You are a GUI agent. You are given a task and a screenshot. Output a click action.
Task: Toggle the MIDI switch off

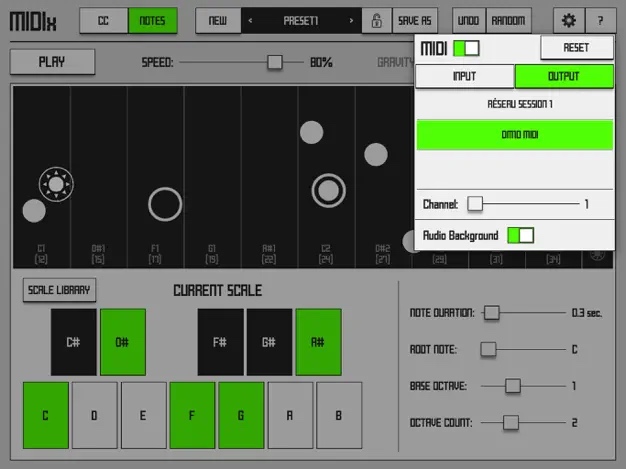[x=466, y=48]
